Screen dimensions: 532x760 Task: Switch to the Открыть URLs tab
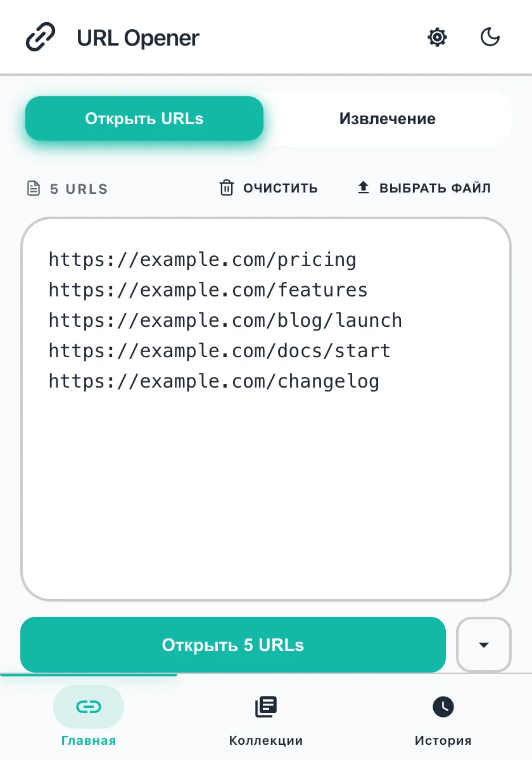coord(144,118)
